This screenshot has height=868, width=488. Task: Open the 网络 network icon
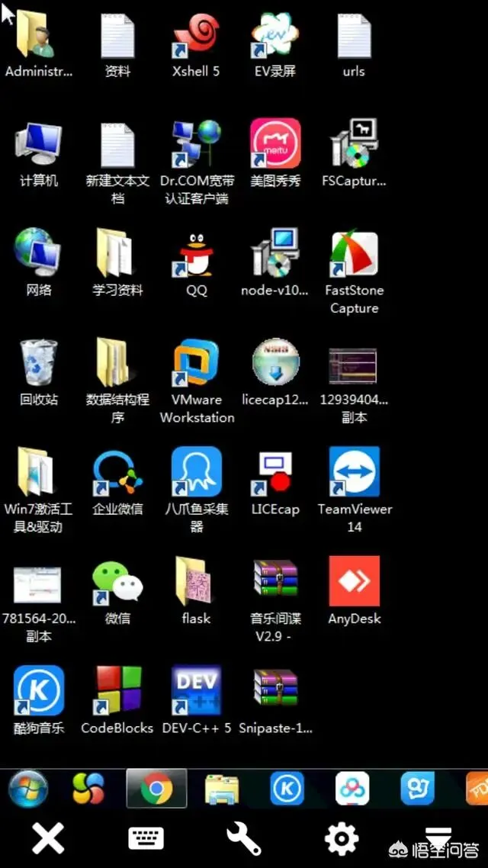pos(37,253)
